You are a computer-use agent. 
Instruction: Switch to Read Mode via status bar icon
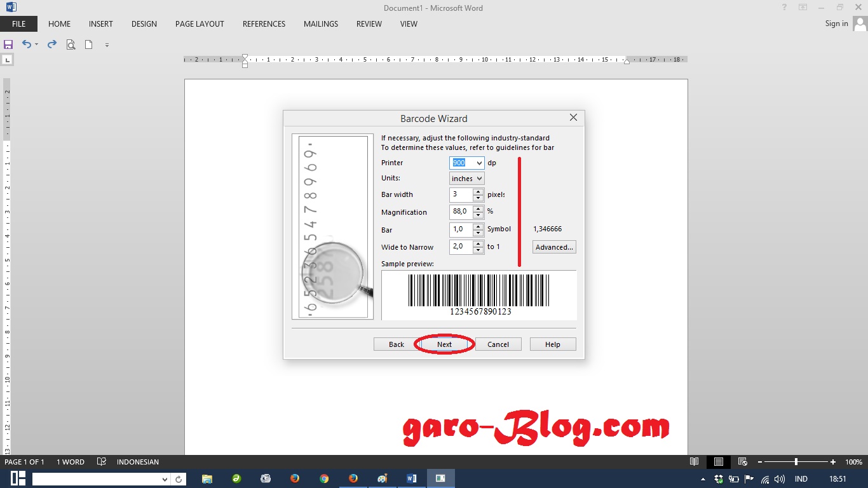pyautogui.click(x=695, y=462)
